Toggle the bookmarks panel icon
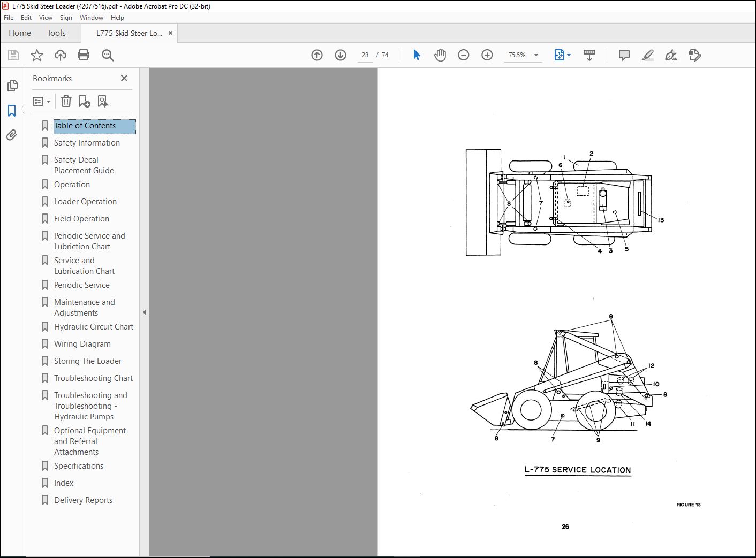The width and height of the screenshot is (756, 558). (12, 111)
